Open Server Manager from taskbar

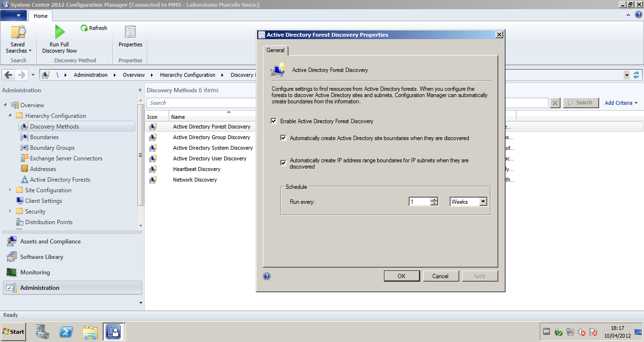[42, 332]
